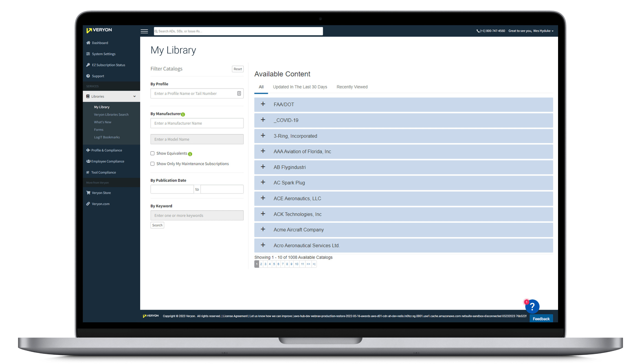The height and width of the screenshot is (364, 641).
Task: Open the Wes Hyduke user dropdown
Action: (543, 31)
